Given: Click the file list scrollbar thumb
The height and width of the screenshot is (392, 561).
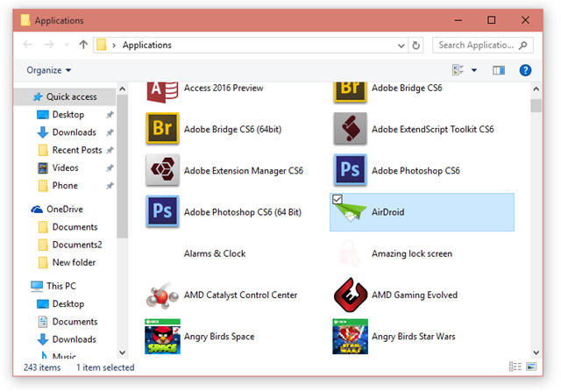Looking at the screenshot, I should (x=536, y=106).
